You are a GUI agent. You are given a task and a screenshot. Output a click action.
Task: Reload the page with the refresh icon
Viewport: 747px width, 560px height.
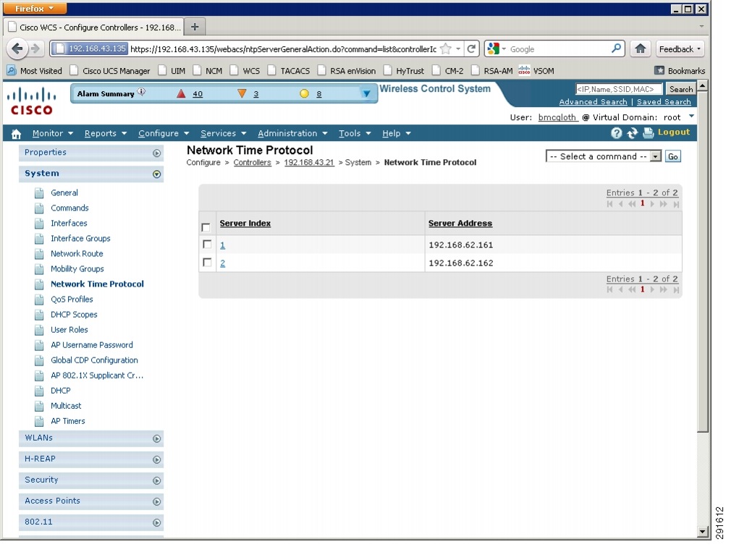click(x=471, y=48)
